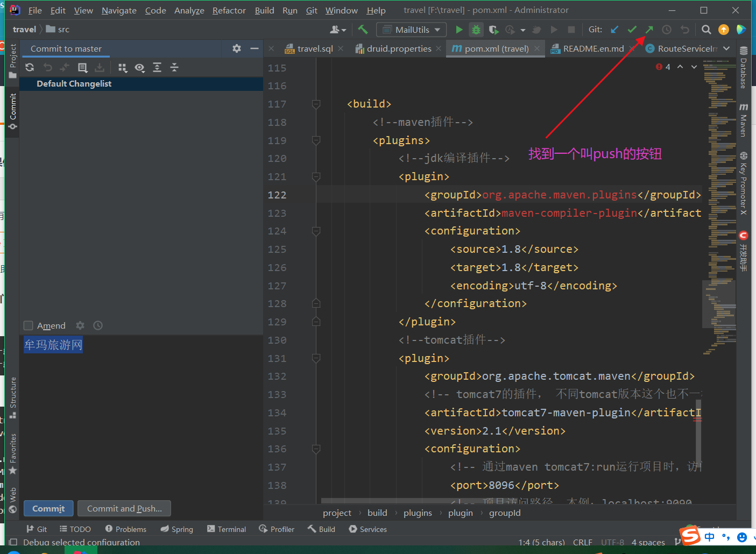Viewport: 756px width, 554px height.
Task: Open the Refactor menu
Action: (229, 10)
